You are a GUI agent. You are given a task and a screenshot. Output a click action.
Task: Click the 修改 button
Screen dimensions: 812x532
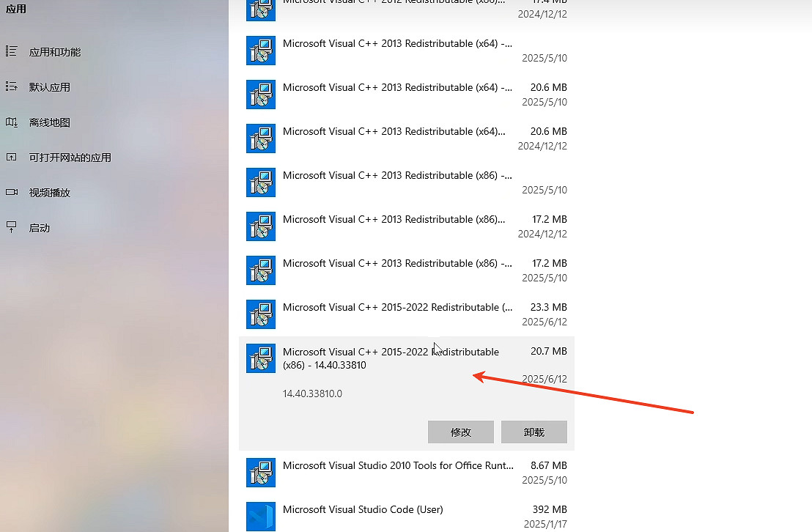click(460, 432)
